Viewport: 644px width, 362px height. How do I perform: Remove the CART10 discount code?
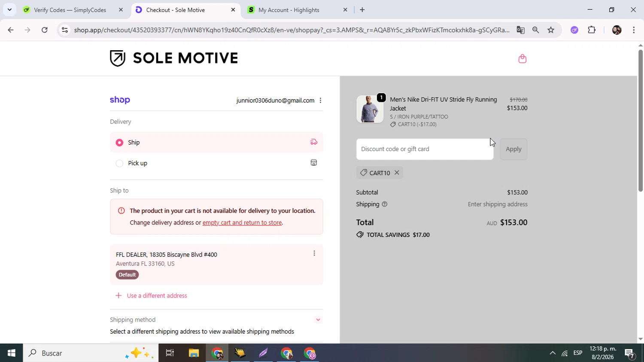coord(397,173)
